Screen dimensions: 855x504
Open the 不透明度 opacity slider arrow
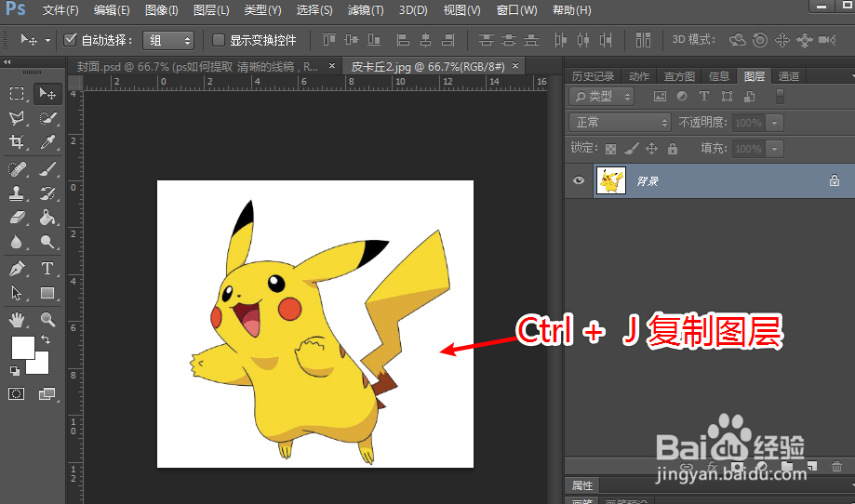774,123
